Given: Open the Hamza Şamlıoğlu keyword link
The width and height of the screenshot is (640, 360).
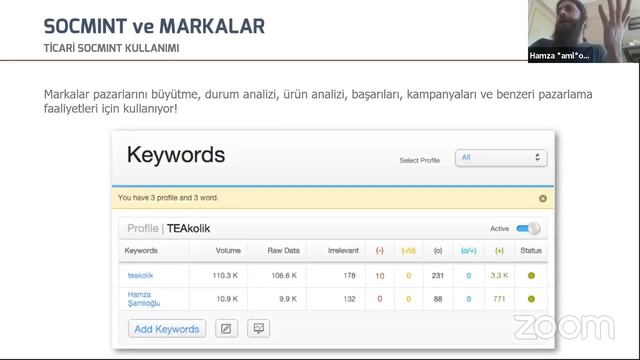Looking at the screenshot, I should pyautogui.click(x=144, y=299).
